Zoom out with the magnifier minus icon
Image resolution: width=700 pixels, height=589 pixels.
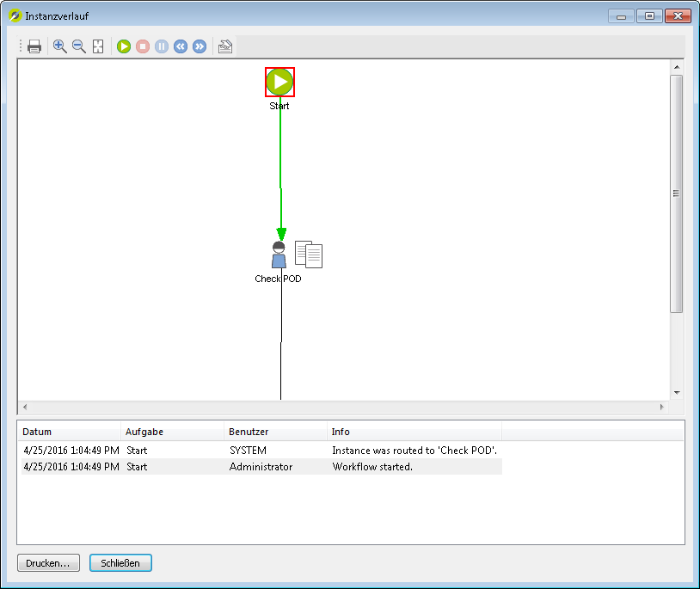79,46
